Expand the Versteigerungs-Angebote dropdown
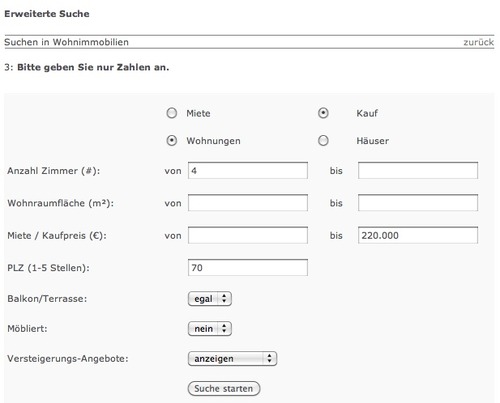Image resolution: width=500 pixels, height=403 pixels. pyautogui.click(x=232, y=359)
